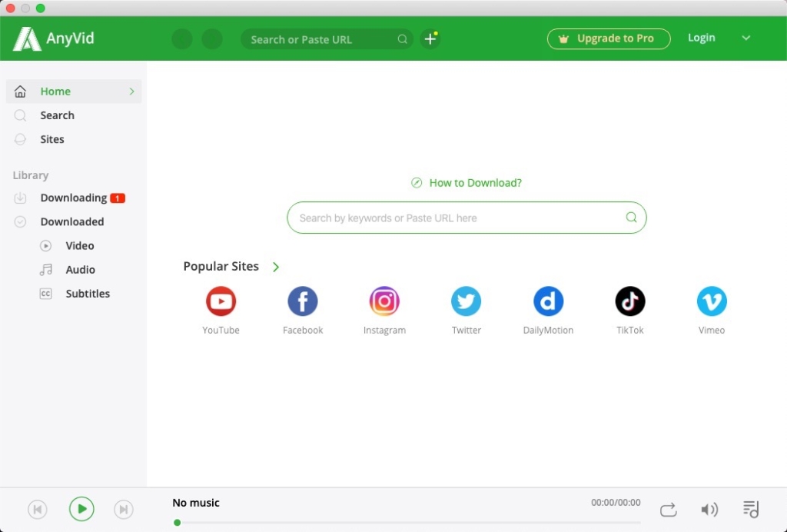This screenshot has width=787, height=532.
Task: Click the Upgrade to Pro button
Action: pyautogui.click(x=609, y=38)
